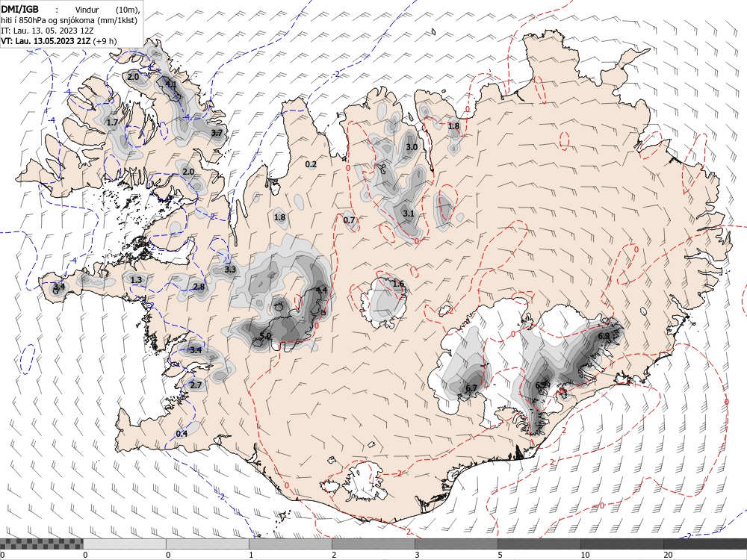Screen dimensions: 747x560
Task: Click the 0.4 value label
Action: 182,434
